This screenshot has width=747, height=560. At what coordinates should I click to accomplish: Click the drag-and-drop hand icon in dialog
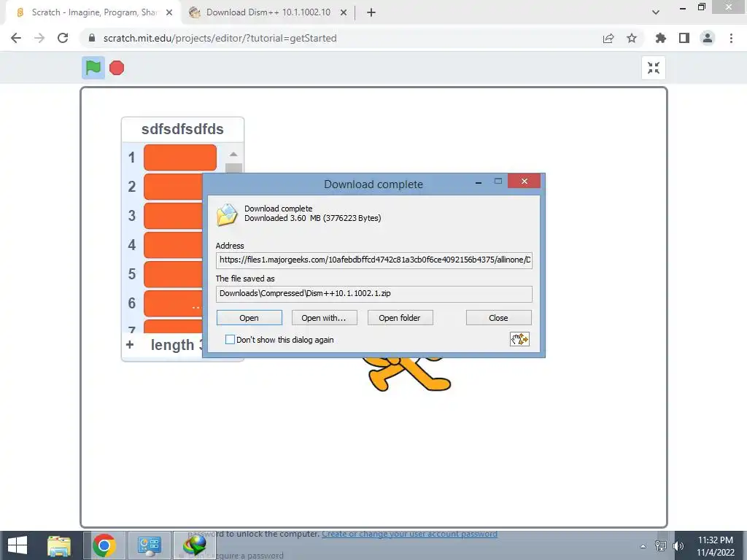[x=519, y=339]
